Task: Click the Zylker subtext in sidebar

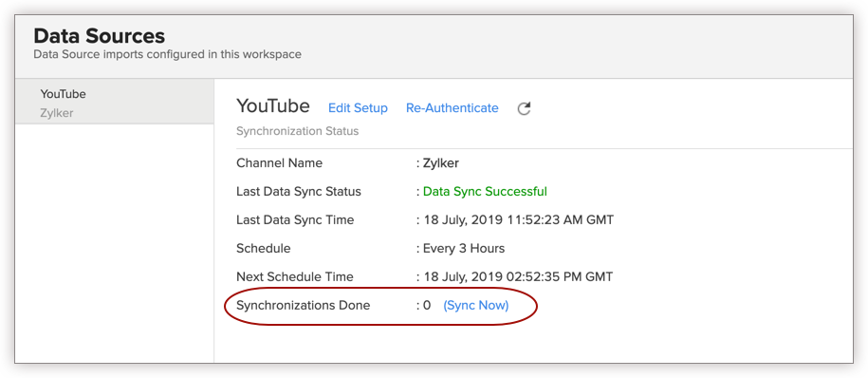Action: click(x=57, y=113)
